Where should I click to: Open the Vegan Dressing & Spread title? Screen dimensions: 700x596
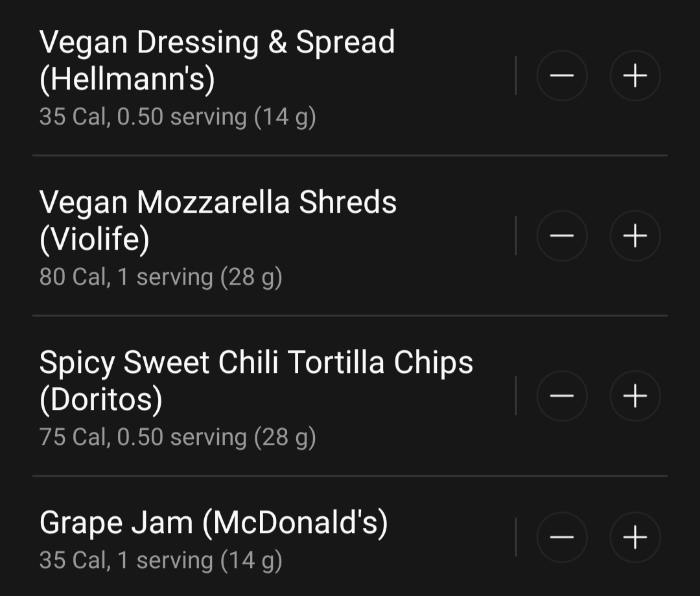(216, 43)
